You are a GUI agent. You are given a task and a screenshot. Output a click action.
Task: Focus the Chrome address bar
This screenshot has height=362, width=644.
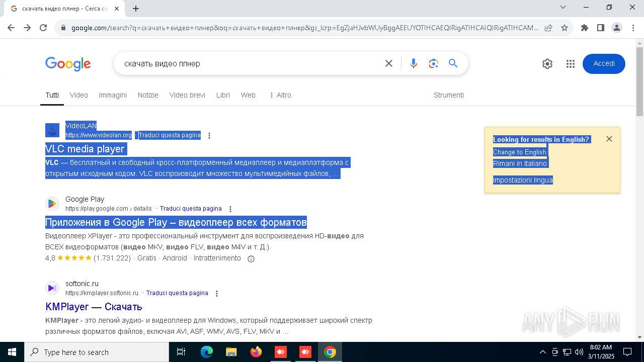(x=304, y=28)
